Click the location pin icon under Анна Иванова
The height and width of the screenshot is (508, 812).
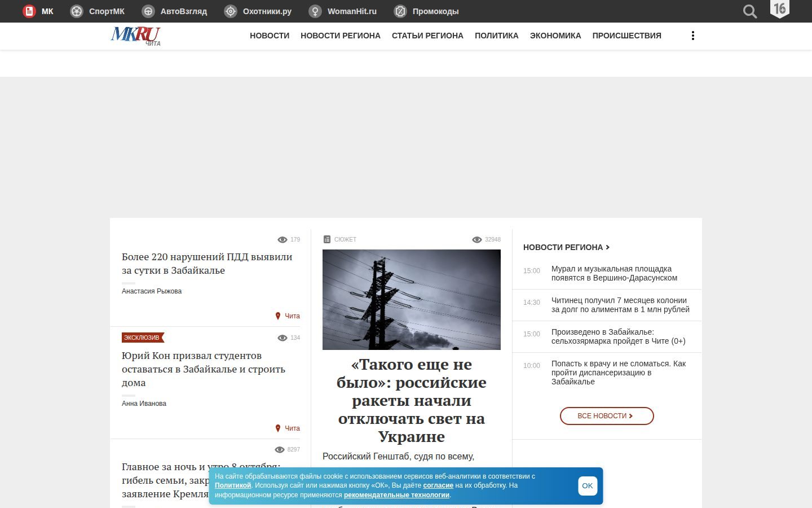pyautogui.click(x=278, y=428)
